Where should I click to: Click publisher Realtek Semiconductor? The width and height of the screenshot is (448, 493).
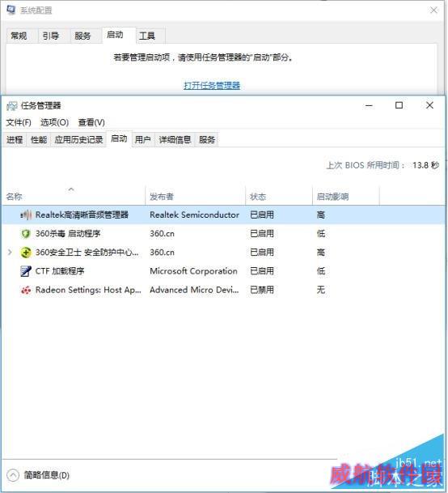coord(194,215)
